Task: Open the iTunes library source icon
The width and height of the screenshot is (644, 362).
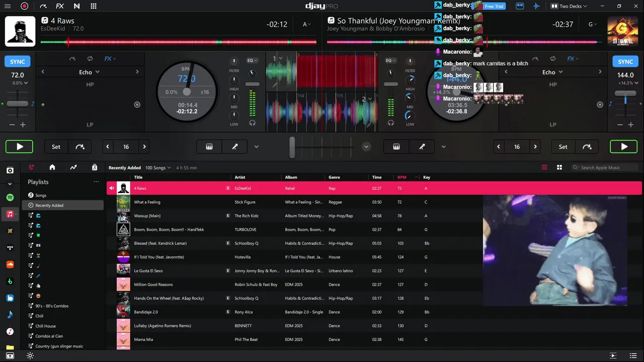Action: click(10, 331)
